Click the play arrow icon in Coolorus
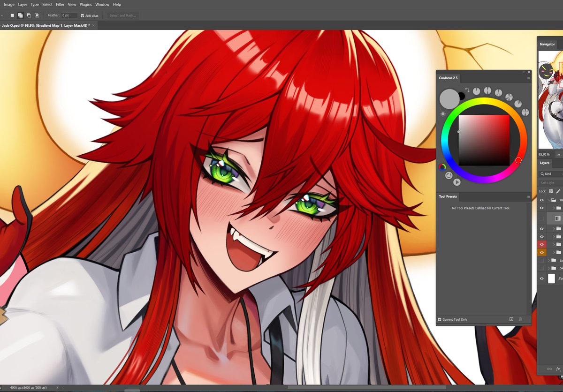 click(457, 182)
